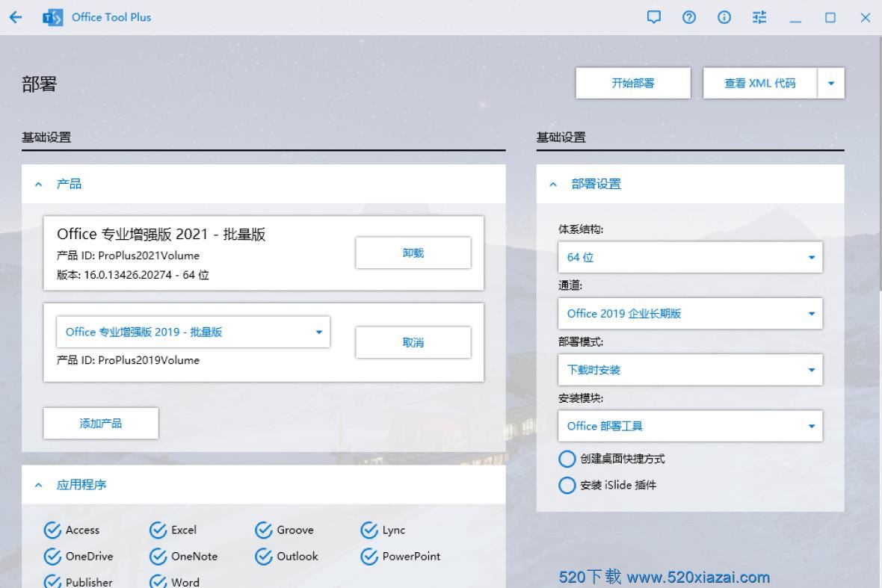The height and width of the screenshot is (588, 882).
Task: Click the Office Tool Plus logo icon
Action: coord(53,17)
